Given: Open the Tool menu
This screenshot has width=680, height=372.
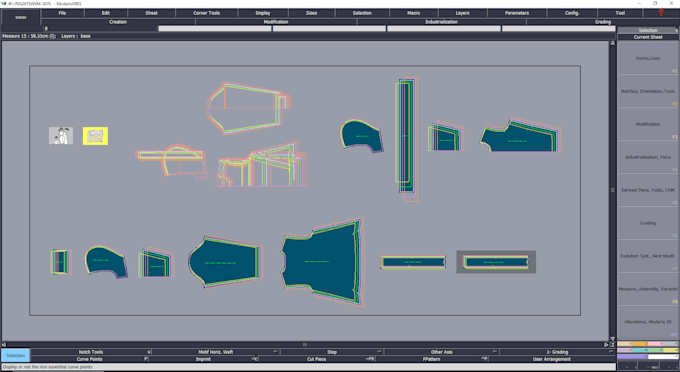Looking at the screenshot, I should (x=620, y=13).
